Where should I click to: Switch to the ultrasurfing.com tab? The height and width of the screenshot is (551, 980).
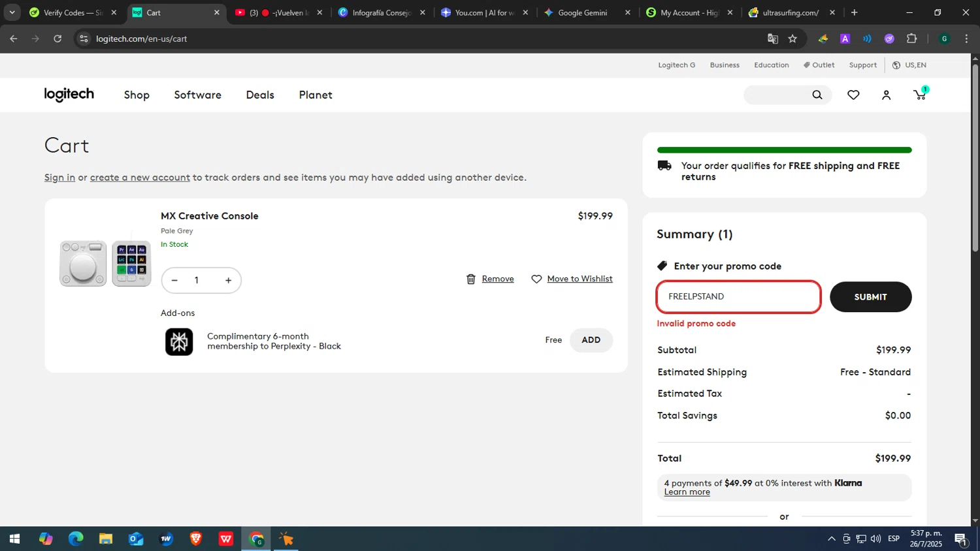790,12
